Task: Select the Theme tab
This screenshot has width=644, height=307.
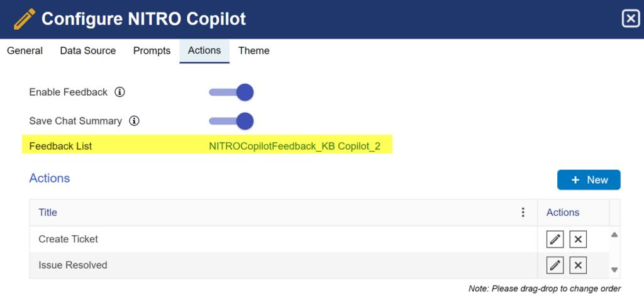Action: (x=254, y=51)
